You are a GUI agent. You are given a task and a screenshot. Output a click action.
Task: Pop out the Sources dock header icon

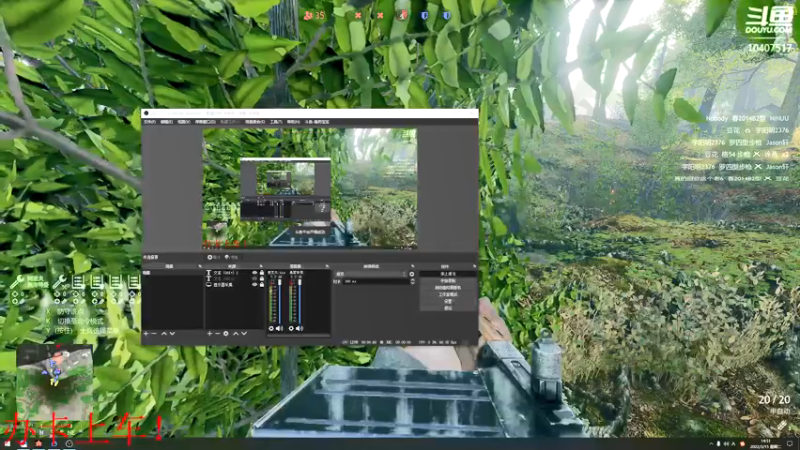(261, 266)
